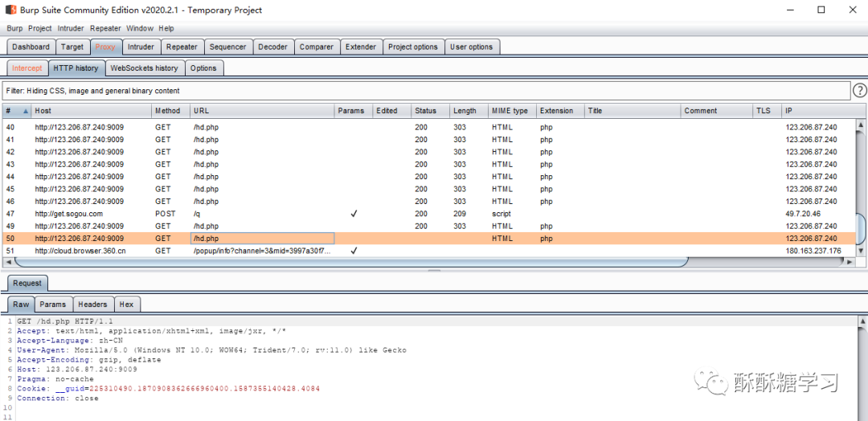Click IP 180.163.237.176 in the table
This screenshot has width=868, height=421.
click(813, 251)
